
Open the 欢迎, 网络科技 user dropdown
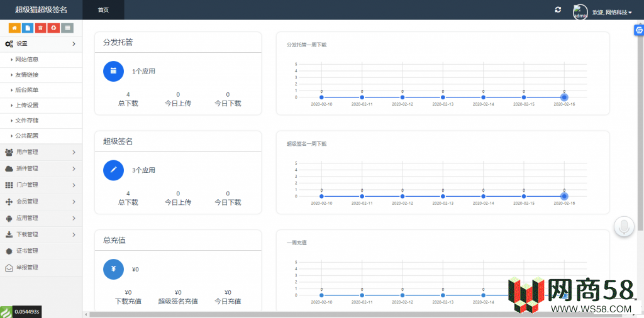(x=612, y=13)
